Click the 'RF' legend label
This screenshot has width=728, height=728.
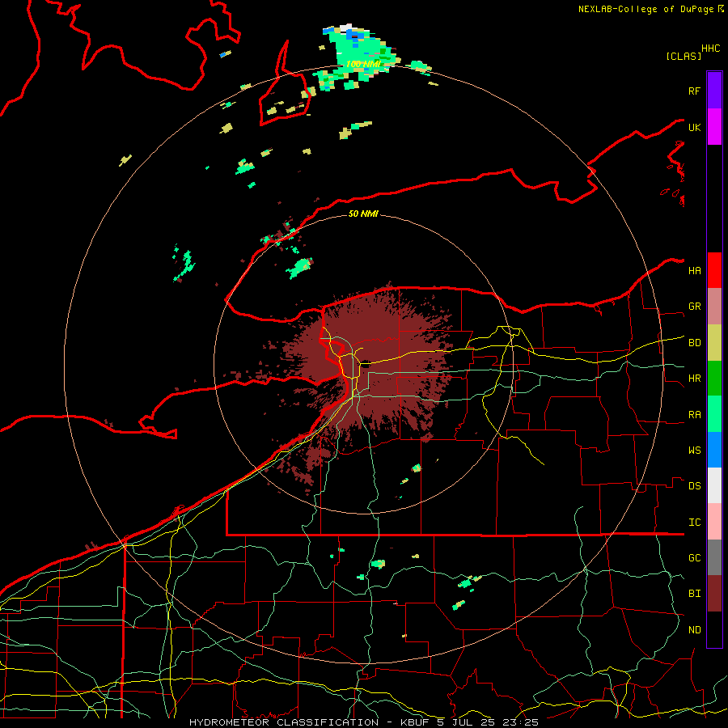click(x=694, y=91)
